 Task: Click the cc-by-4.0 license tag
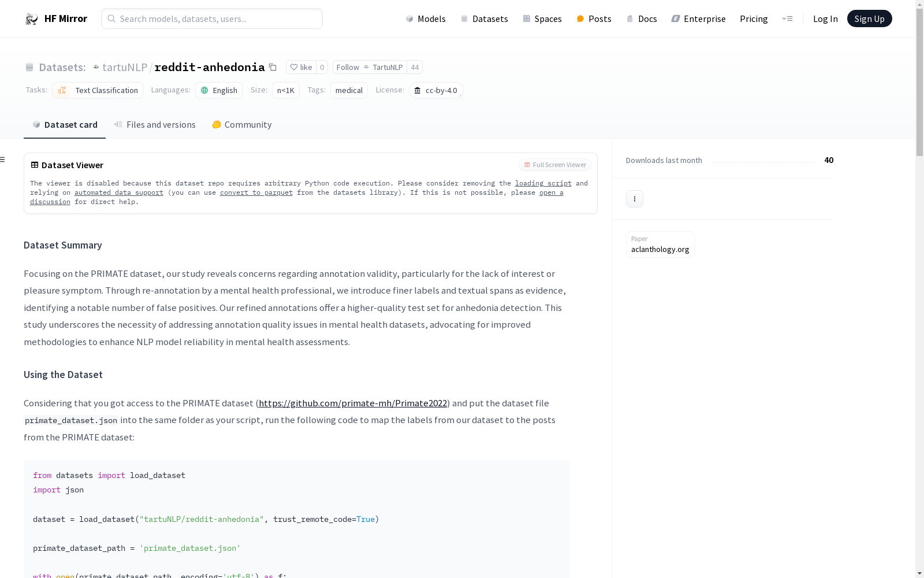[x=435, y=90]
